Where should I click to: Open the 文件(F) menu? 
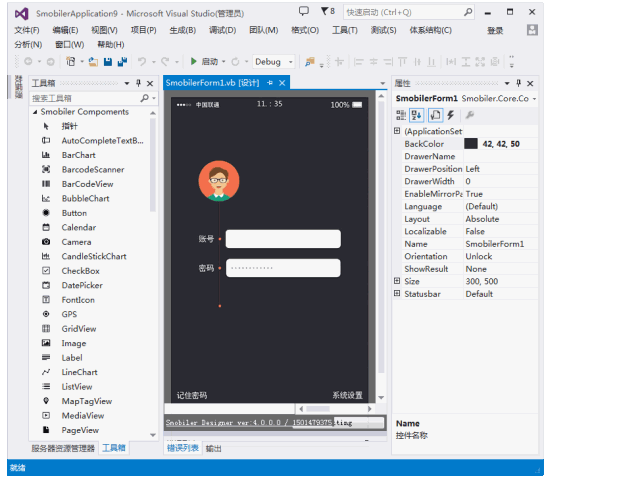click(x=27, y=30)
